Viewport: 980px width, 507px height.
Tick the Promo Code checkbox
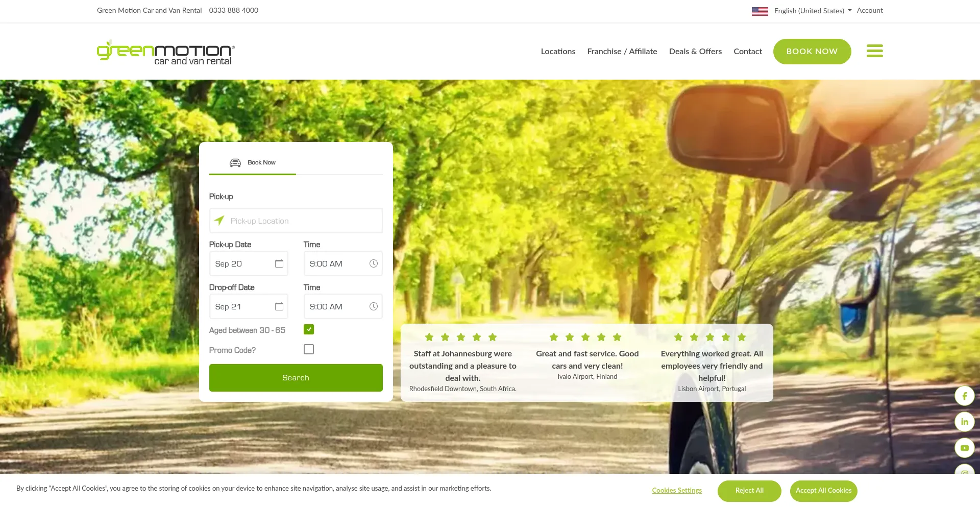[309, 349]
